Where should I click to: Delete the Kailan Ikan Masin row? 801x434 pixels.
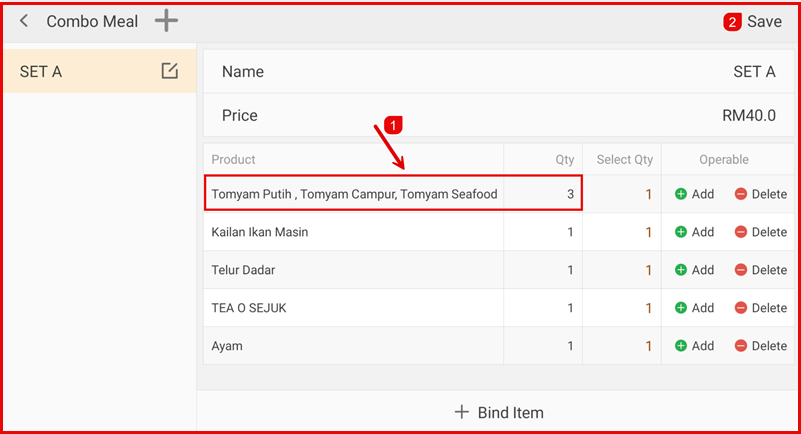click(760, 232)
